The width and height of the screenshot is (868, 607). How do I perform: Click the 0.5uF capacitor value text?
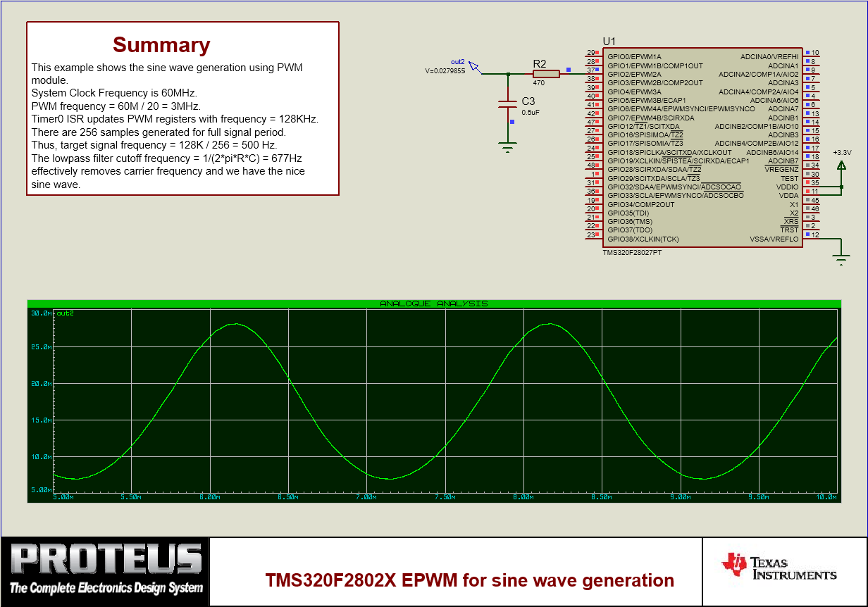tap(531, 112)
